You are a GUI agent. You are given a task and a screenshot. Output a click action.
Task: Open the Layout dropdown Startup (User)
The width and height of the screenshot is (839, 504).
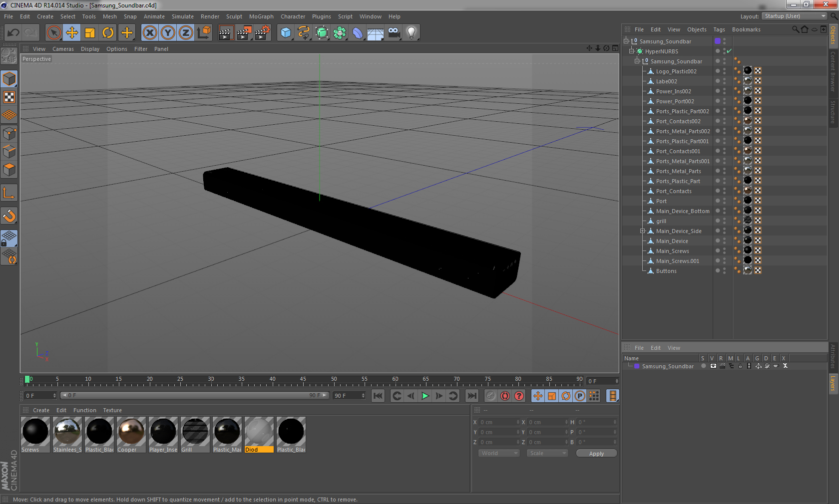click(795, 16)
